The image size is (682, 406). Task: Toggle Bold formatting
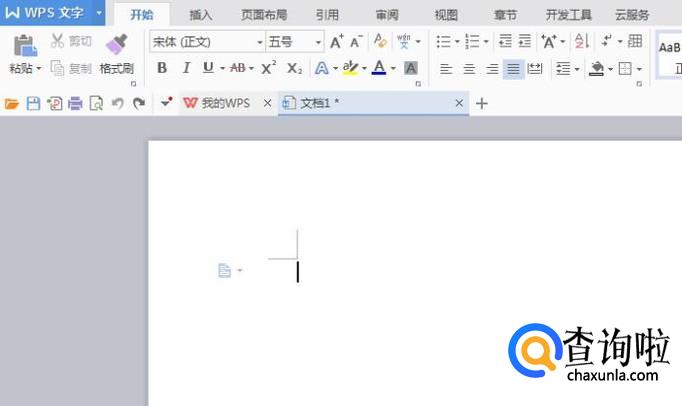[x=162, y=68]
